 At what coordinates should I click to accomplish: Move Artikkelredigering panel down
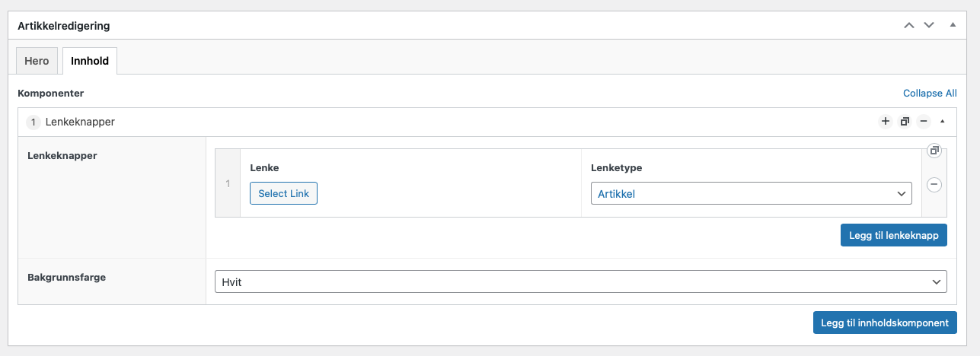point(928,25)
